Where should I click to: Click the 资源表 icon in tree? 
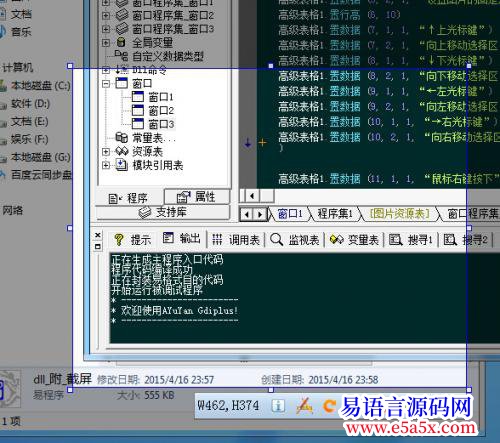point(122,151)
